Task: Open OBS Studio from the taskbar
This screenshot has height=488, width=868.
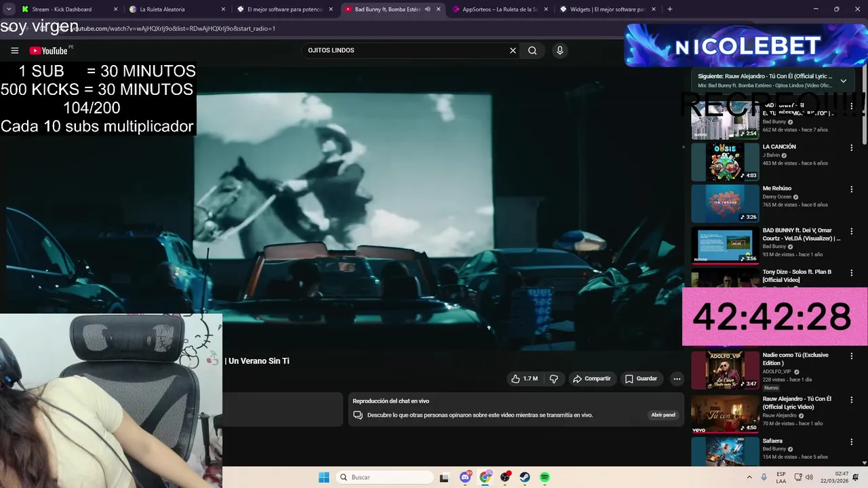Action: [505, 477]
